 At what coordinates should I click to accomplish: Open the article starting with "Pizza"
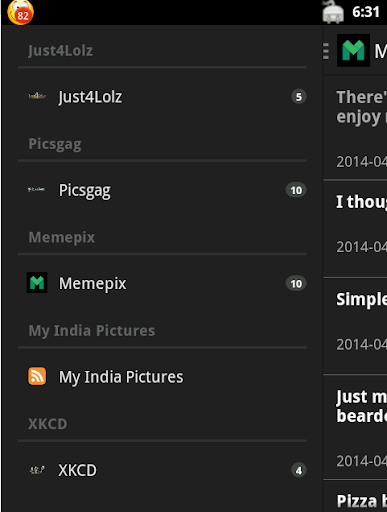click(355, 497)
